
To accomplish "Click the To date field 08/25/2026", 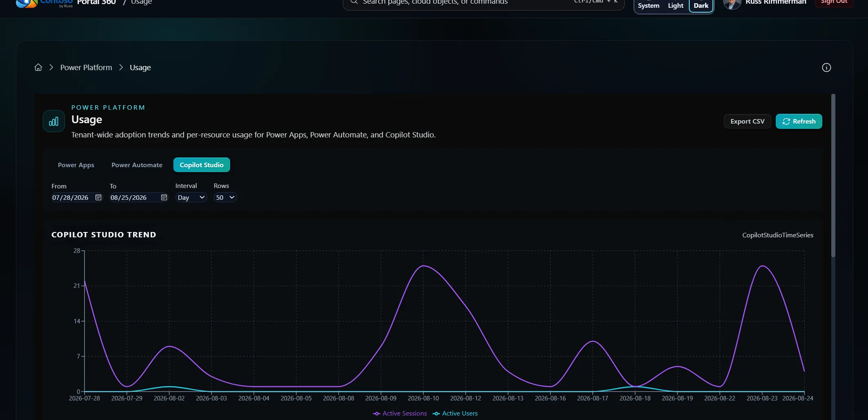I will click(x=139, y=197).
